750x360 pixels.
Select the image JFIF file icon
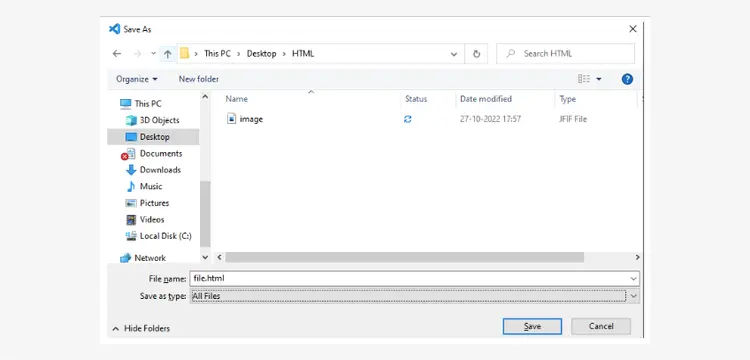[231, 119]
